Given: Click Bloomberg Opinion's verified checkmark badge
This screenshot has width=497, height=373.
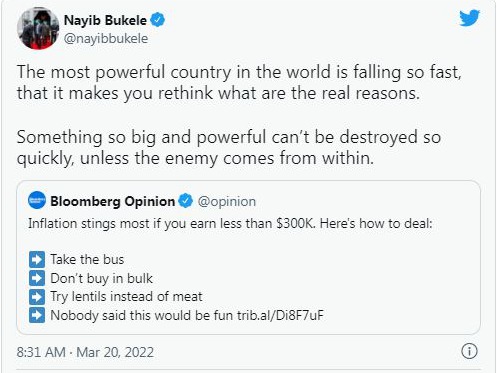Looking at the screenshot, I should [x=185, y=201].
